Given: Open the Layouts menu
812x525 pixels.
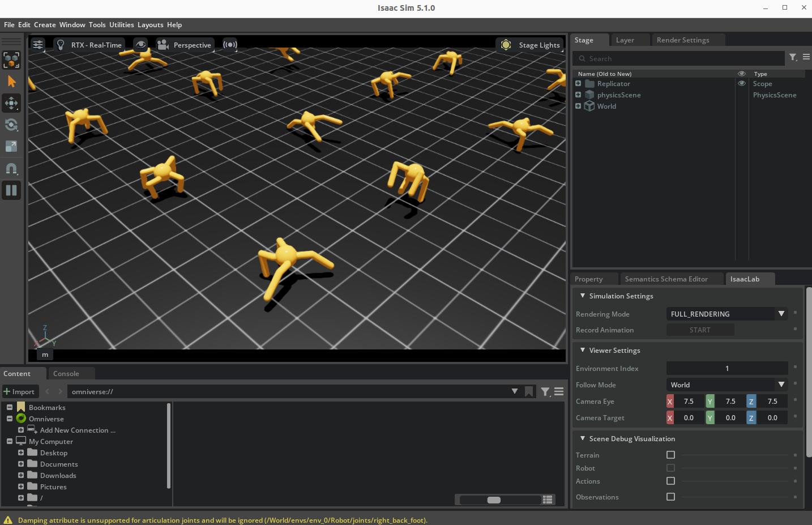Looking at the screenshot, I should pos(151,25).
